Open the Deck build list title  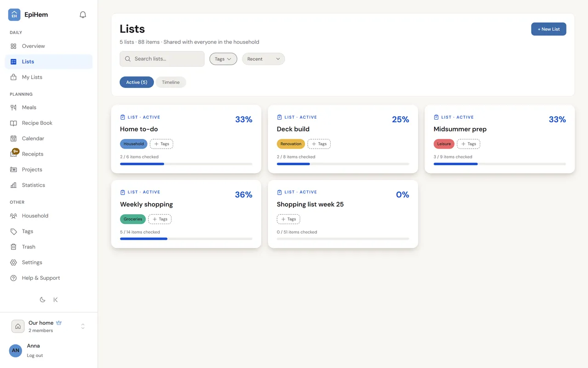(293, 129)
